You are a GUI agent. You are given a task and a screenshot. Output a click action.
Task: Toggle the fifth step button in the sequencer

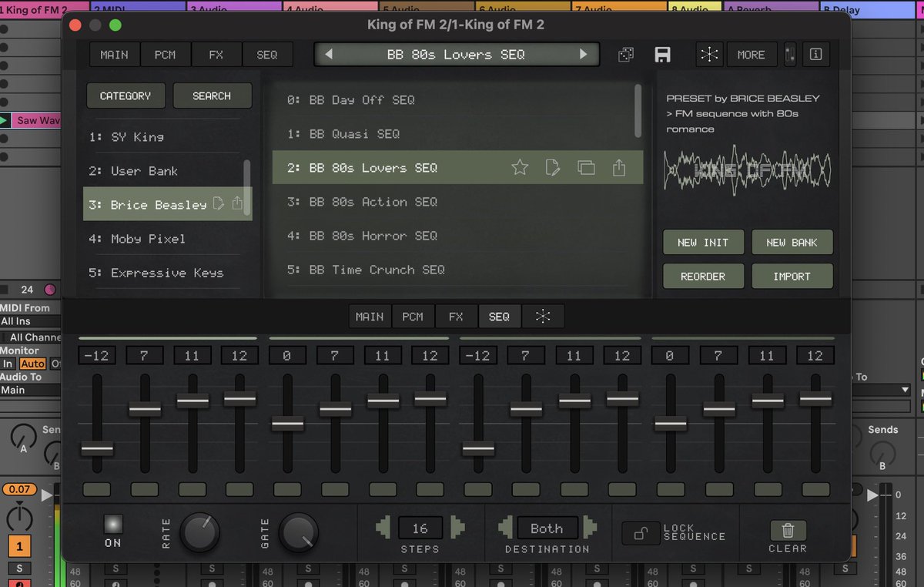[287, 489]
